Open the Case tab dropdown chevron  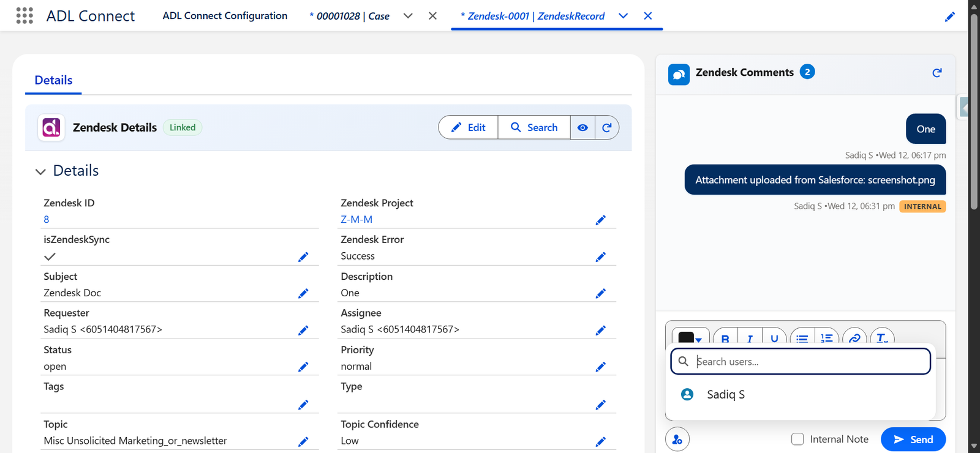pyautogui.click(x=408, y=16)
